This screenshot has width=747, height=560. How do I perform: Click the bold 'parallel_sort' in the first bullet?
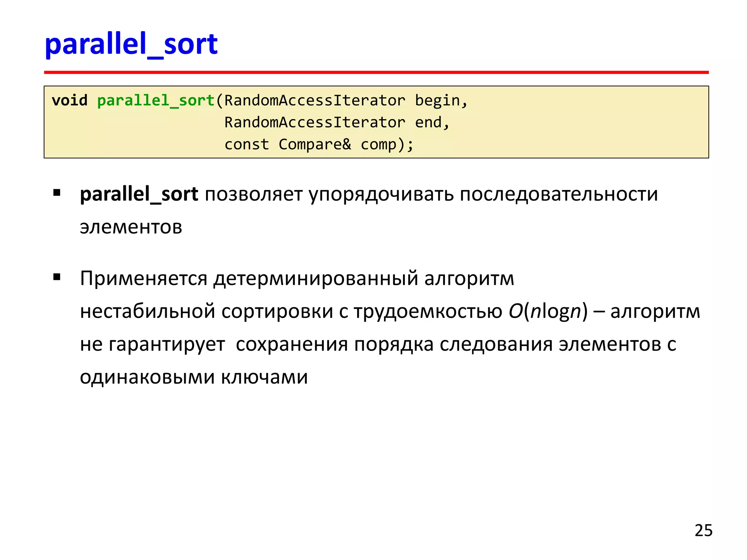point(139,194)
